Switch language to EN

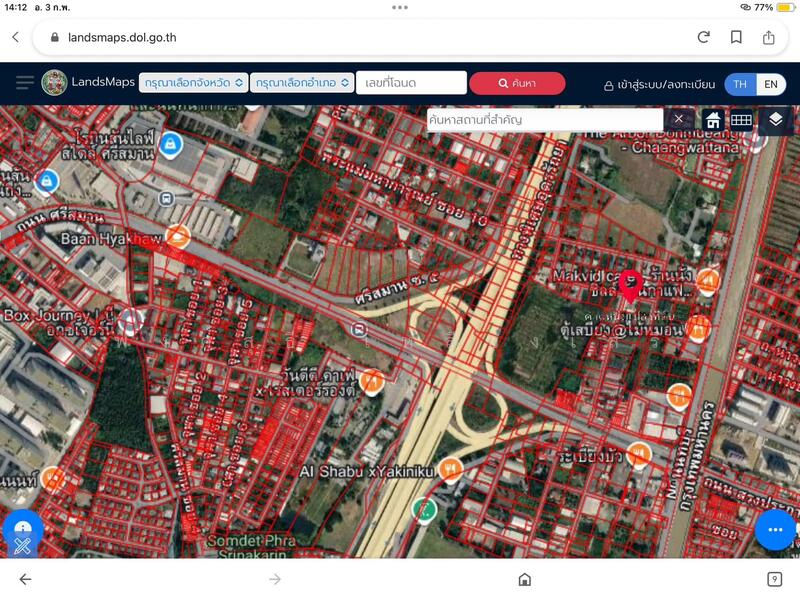pyautogui.click(x=771, y=84)
